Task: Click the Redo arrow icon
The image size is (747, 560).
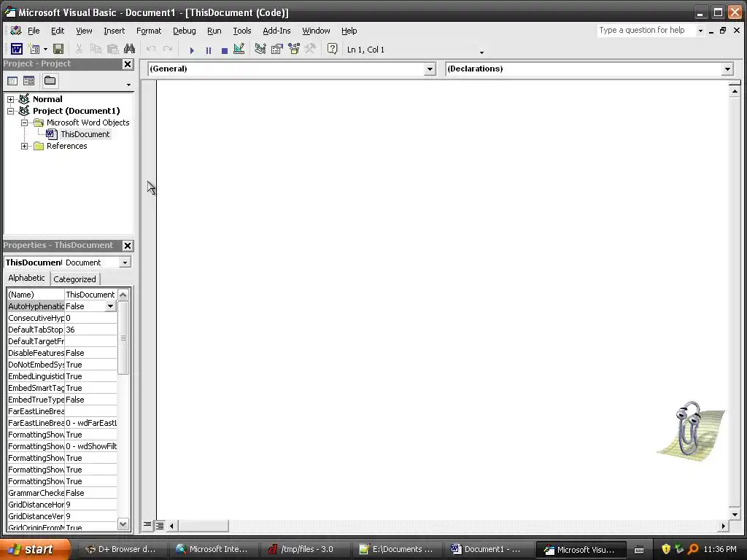Action: point(168,49)
